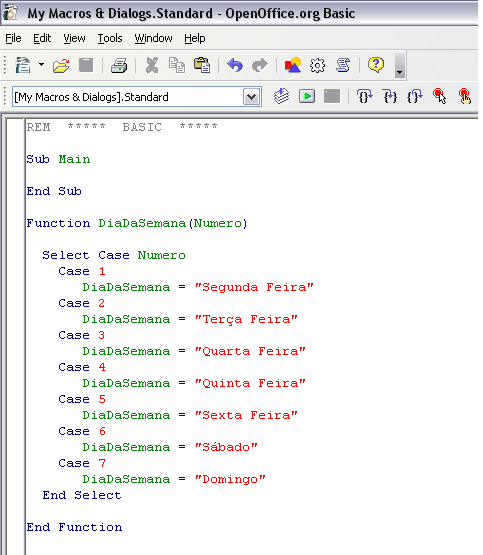Click the Step Into icon
The image size is (483, 555).
[364, 96]
